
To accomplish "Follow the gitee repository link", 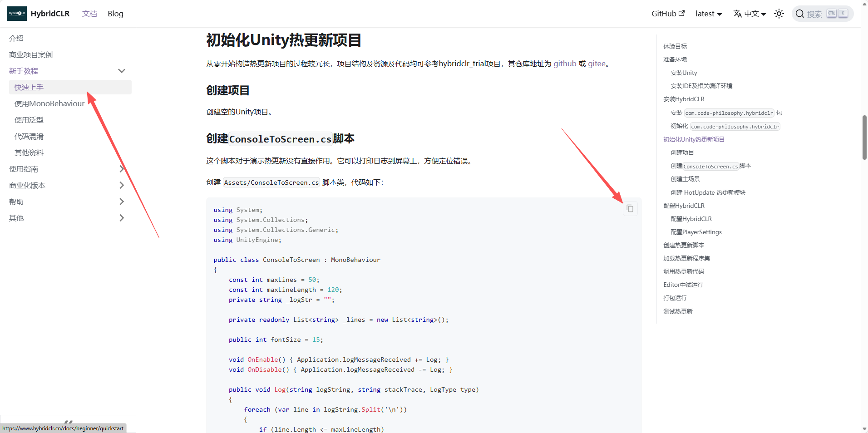I will coord(597,64).
